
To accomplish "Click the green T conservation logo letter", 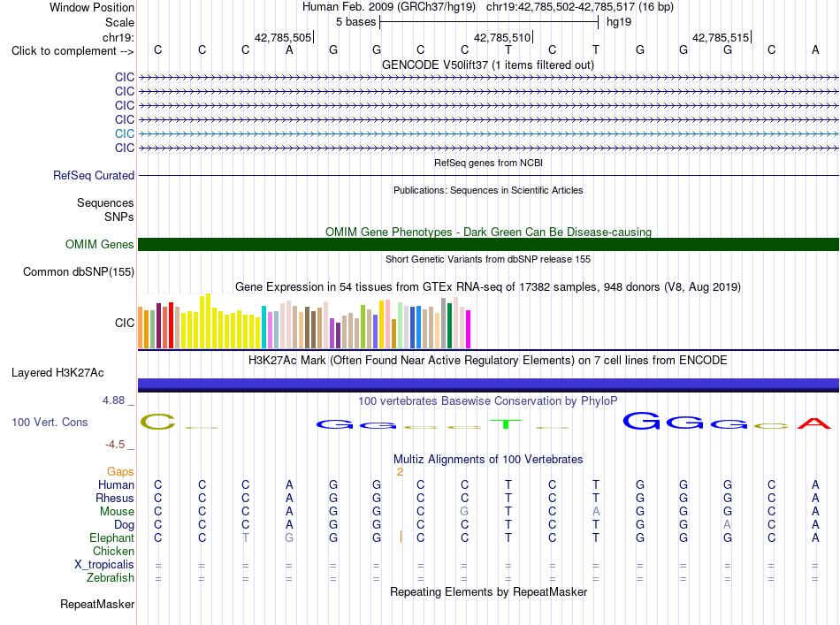I will coord(505,424).
